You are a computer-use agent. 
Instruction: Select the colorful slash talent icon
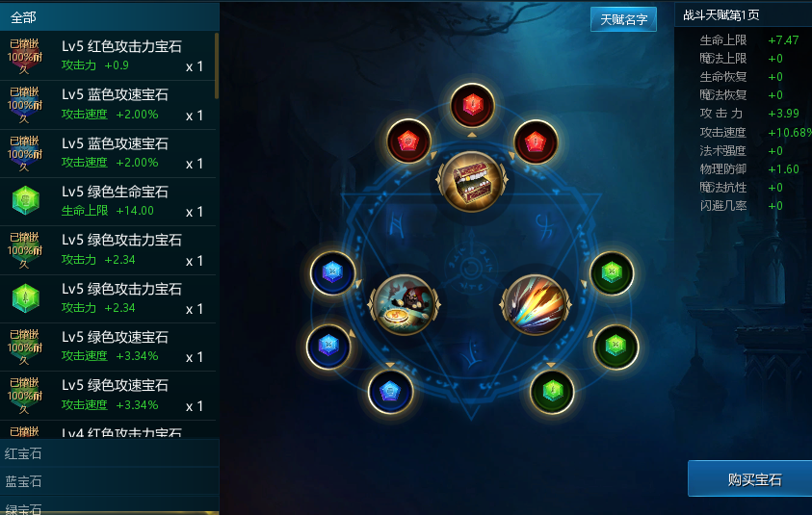coord(536,305)
